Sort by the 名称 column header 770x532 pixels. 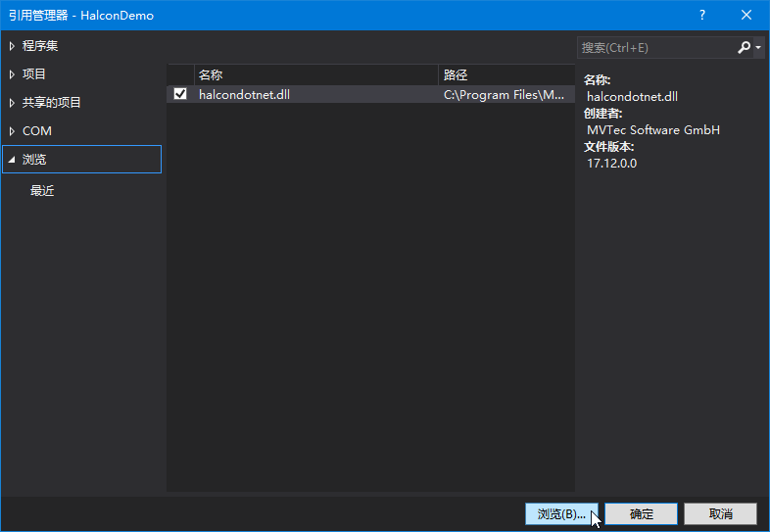(x=315, y=74)
